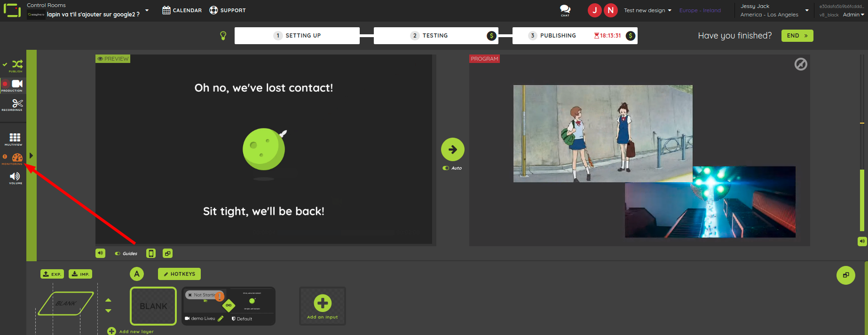
Task: Open the Publish shuffle-arrows panel
Action: 17,65
